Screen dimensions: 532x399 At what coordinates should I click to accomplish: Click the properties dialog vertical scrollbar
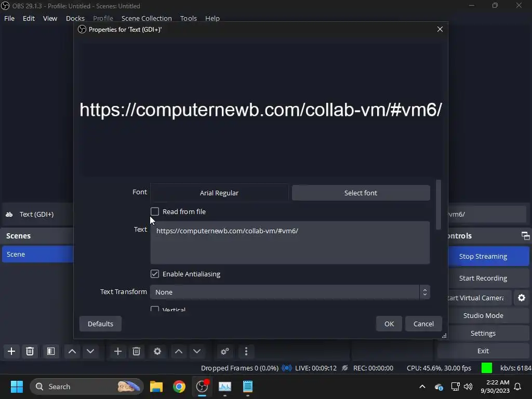point(438,205)
